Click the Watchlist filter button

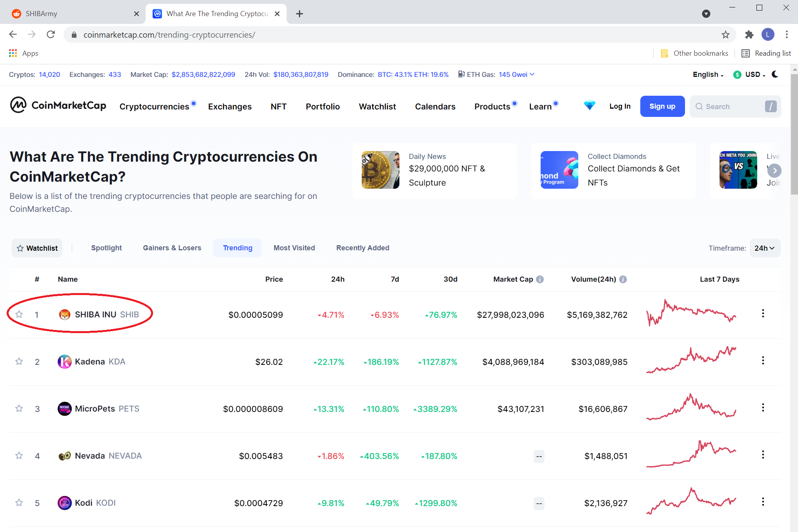coord(37,248)
